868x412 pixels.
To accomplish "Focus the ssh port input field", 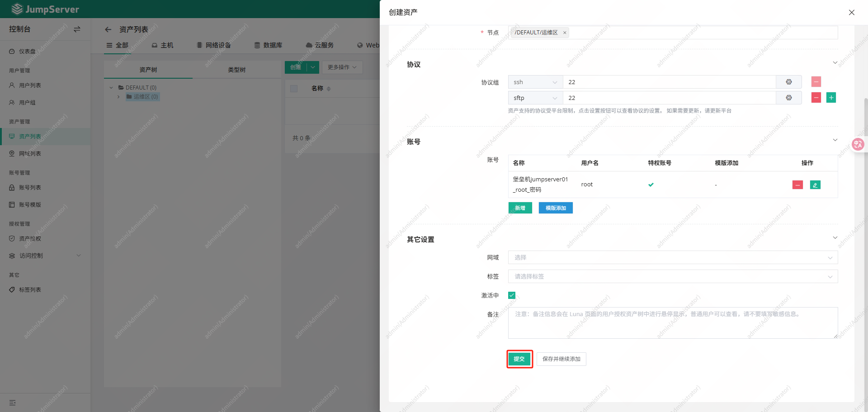I will pos(670,82).
